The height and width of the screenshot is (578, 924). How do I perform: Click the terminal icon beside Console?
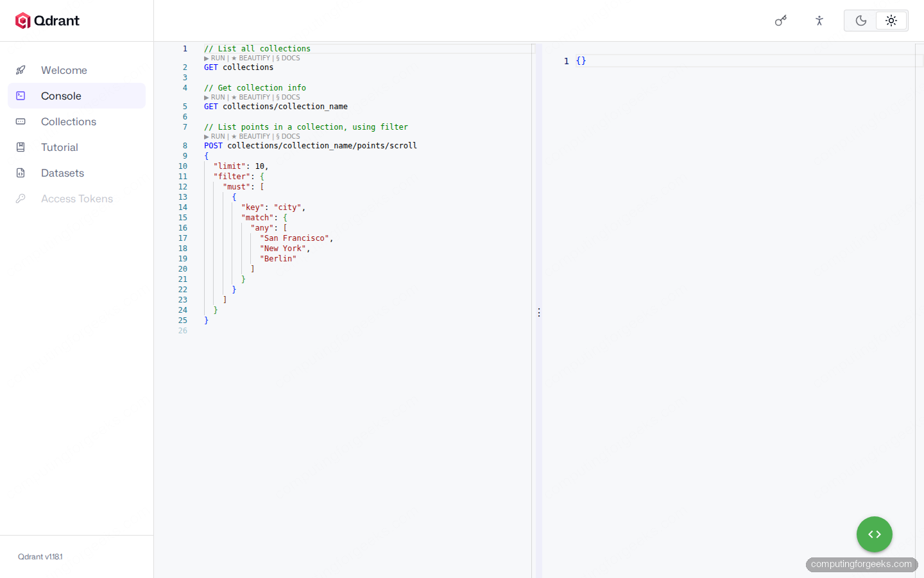[x=21, y=96]
